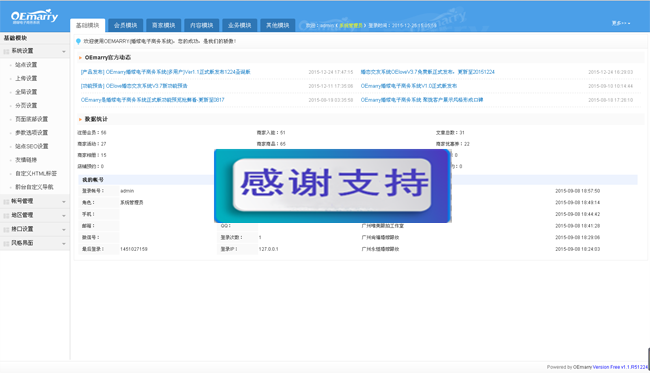Image resolution: width=650 pixels, height=373 pixels.
Task: Switch to the 会员模块 tab
Action: click(126, 25)
